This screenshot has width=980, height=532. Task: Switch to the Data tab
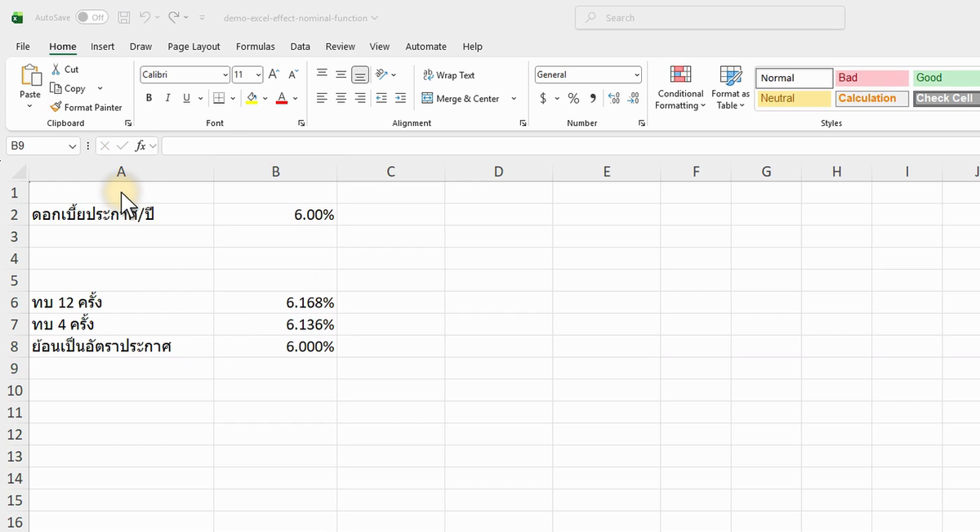click(x=300, y=47)
